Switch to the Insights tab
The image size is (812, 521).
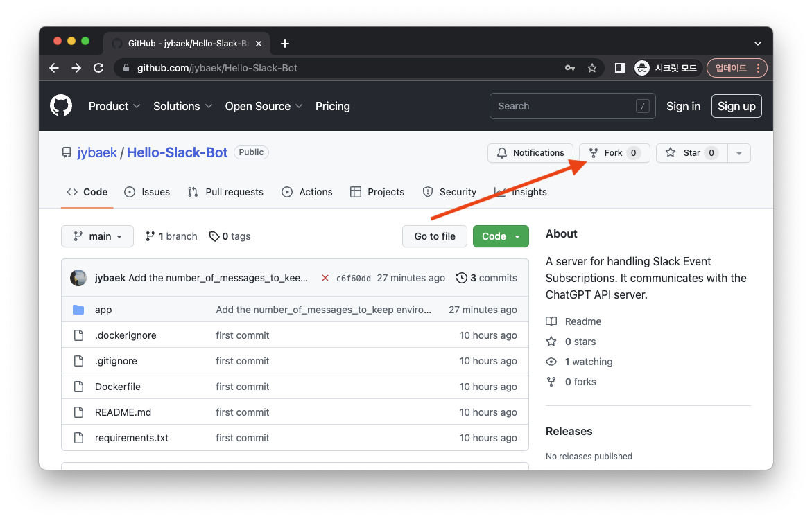point(521,192)
